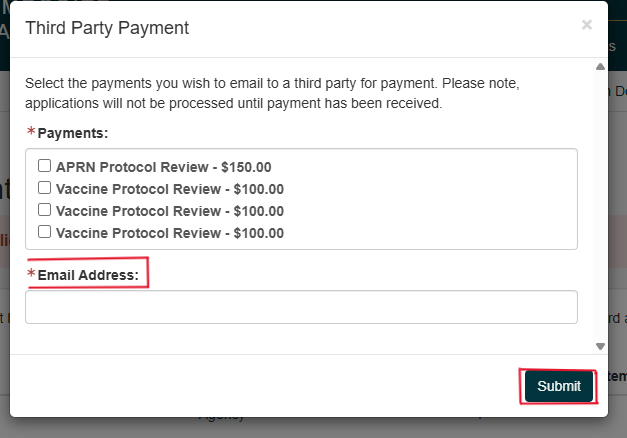The height and width of the screenshot is (438, 627).
Task: Click the dialog scrollbar up arrow
Action: (x=600, y=67)
